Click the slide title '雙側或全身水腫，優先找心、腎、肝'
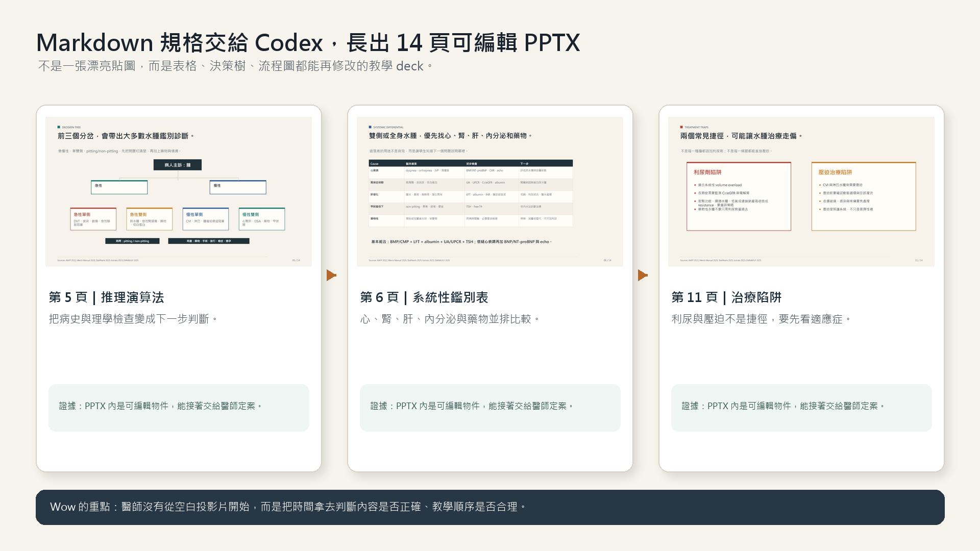 coord(450,136)
